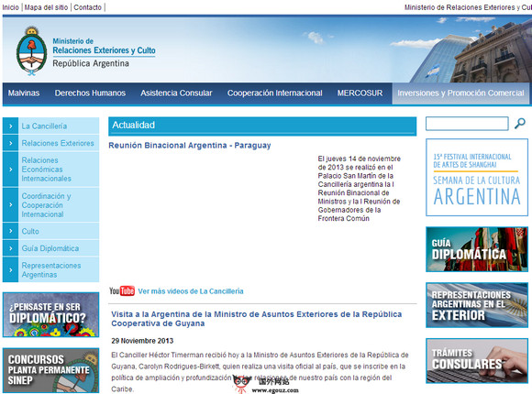Click the República Argentina header text
The width and height of the screenshot is (532, 394).
[x=91, y=63]
